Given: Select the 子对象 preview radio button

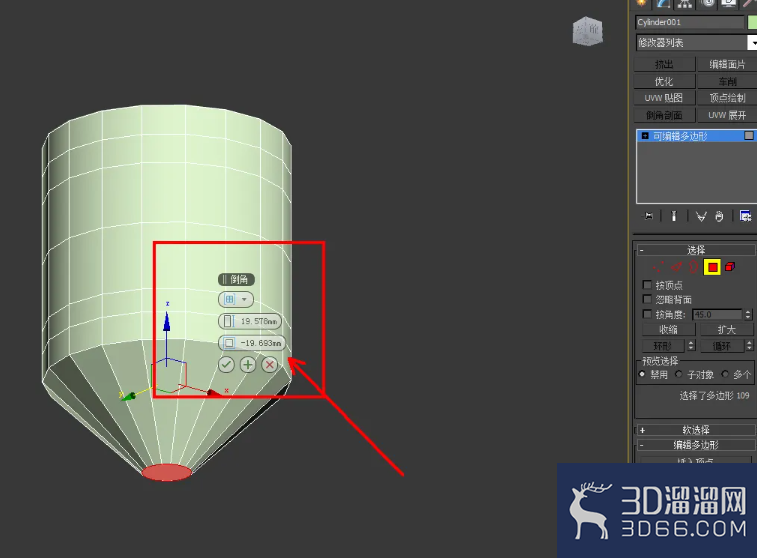Looking at the screenshot, I should [679, 374].
